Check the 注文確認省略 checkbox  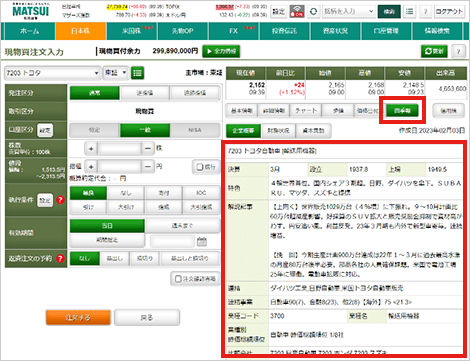[195, 279]
